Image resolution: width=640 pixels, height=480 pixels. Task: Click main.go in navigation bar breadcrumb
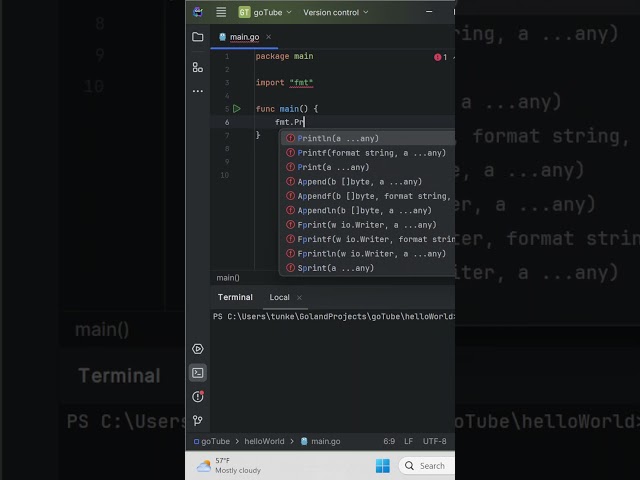(x=321, y=441)
